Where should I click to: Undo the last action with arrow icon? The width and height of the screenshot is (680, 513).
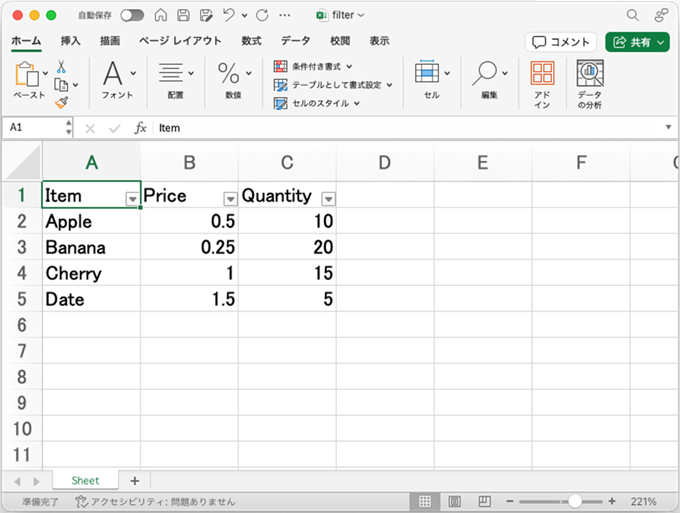click(x=229, y=15)
